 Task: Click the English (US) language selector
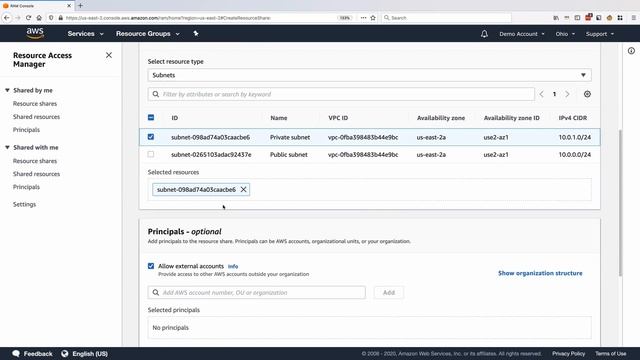point(90,353)
